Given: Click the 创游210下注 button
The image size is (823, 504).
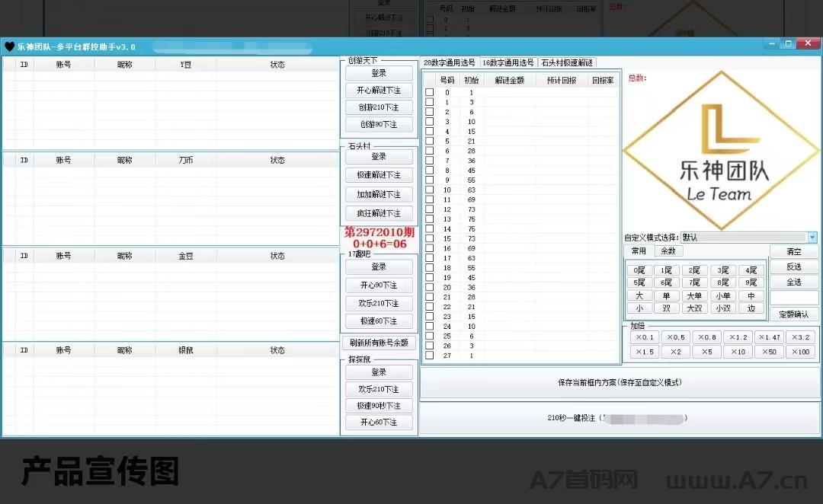Looking at the screenshot, I should click(x=379, y=107).
